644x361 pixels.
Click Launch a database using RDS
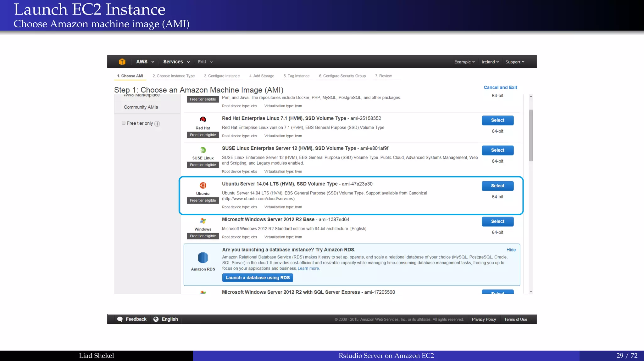pyautogui.click(x=258, y=278)
